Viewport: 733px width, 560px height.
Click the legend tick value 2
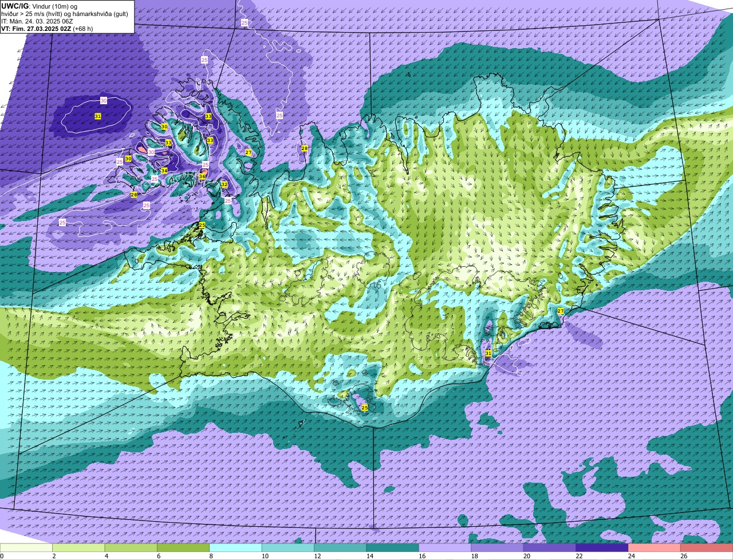click(53, 556)
